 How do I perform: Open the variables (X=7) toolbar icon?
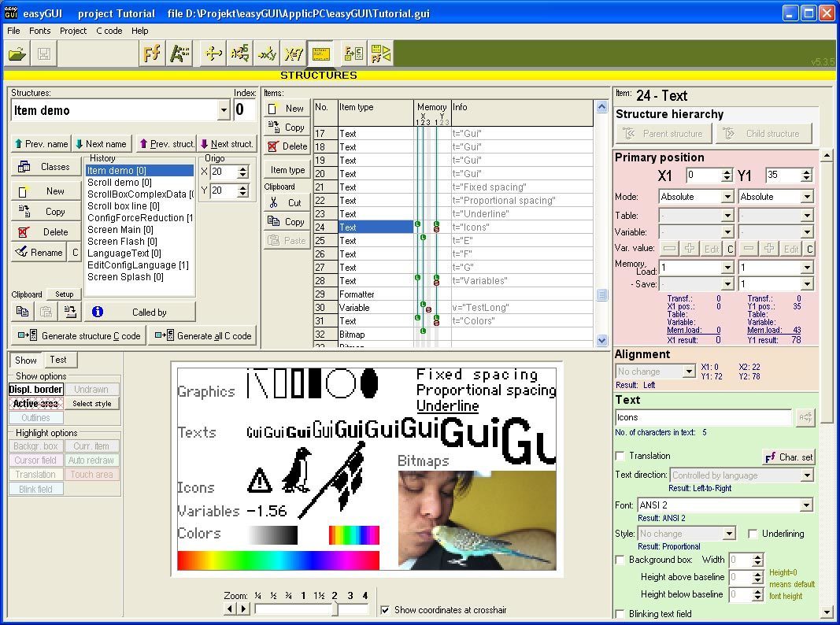pos(294,54)
